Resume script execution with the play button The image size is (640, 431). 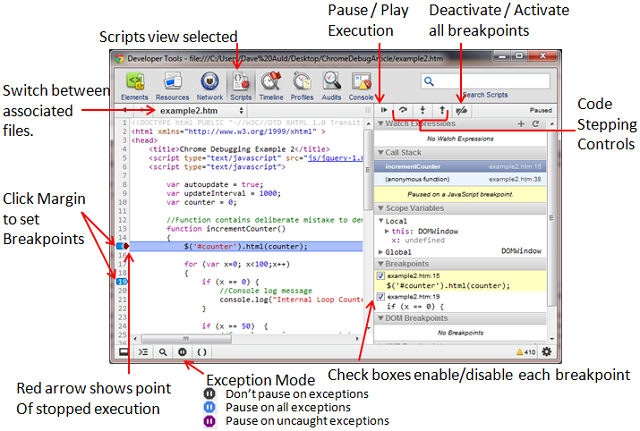coord(384,110)
